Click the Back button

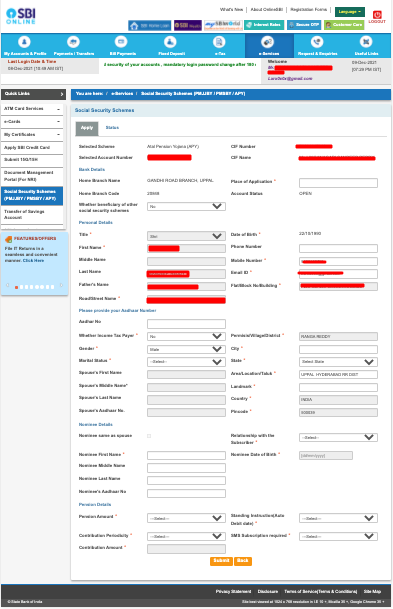coord(243,561)
